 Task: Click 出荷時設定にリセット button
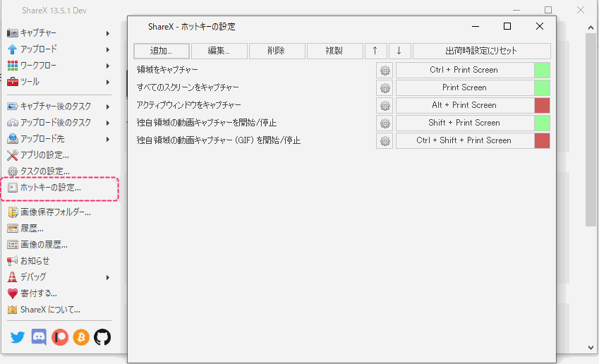click(x=481, y=51)
